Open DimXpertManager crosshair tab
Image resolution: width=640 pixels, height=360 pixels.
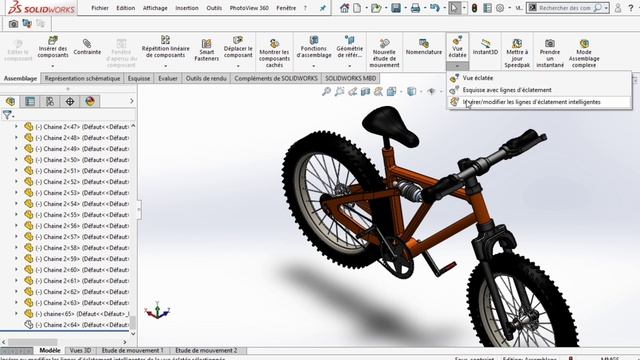tap(70, 101)
